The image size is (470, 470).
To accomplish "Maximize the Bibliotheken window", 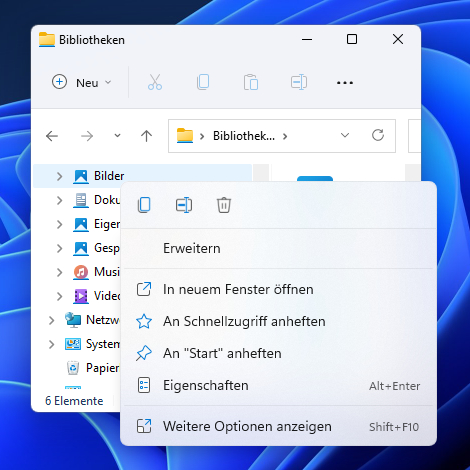I will [x=352, y=39].
